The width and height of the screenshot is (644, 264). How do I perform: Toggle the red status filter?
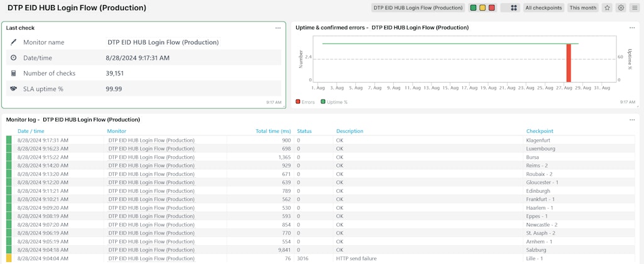click(492, 8)
